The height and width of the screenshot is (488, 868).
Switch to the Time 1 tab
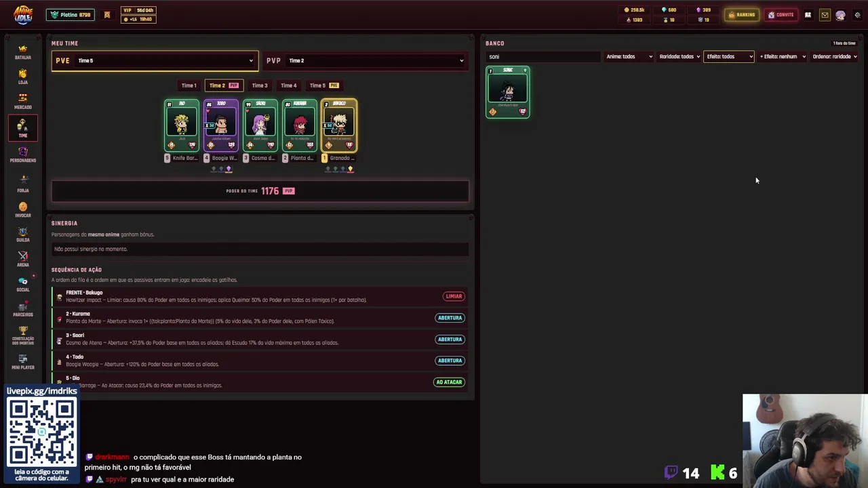point(189,85)
